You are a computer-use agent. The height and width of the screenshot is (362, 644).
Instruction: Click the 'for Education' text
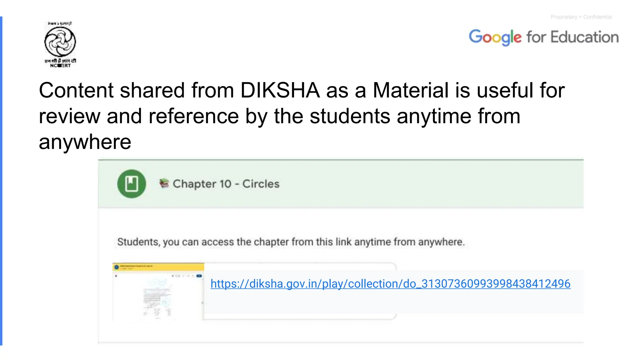pyautogui.click(x=572, y=37)
